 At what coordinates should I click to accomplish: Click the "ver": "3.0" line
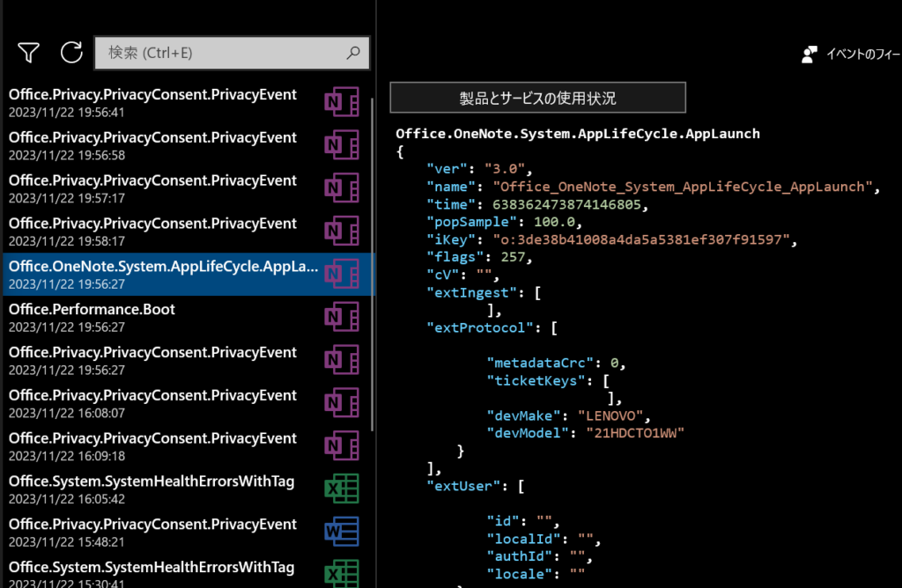click(479, 169)
